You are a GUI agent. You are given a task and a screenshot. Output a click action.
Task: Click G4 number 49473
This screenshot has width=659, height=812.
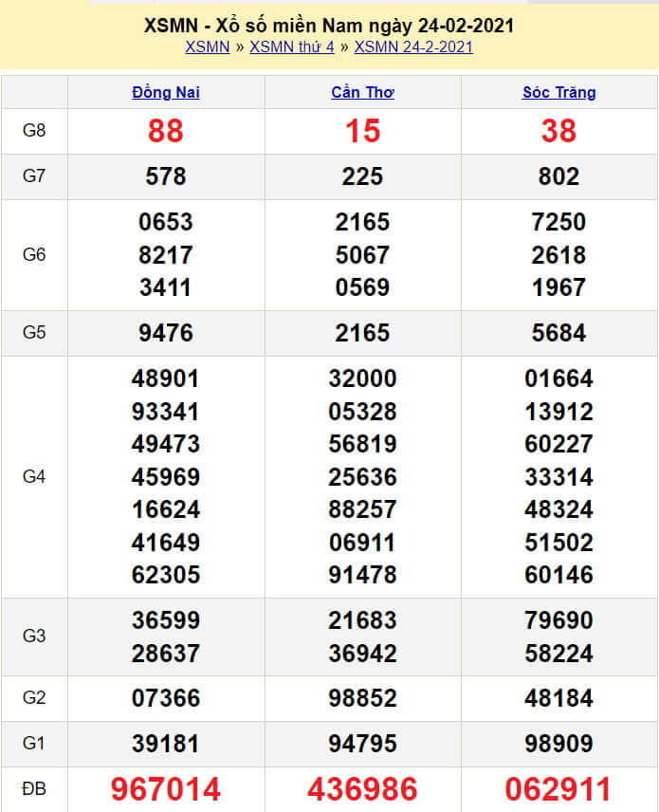166,444
